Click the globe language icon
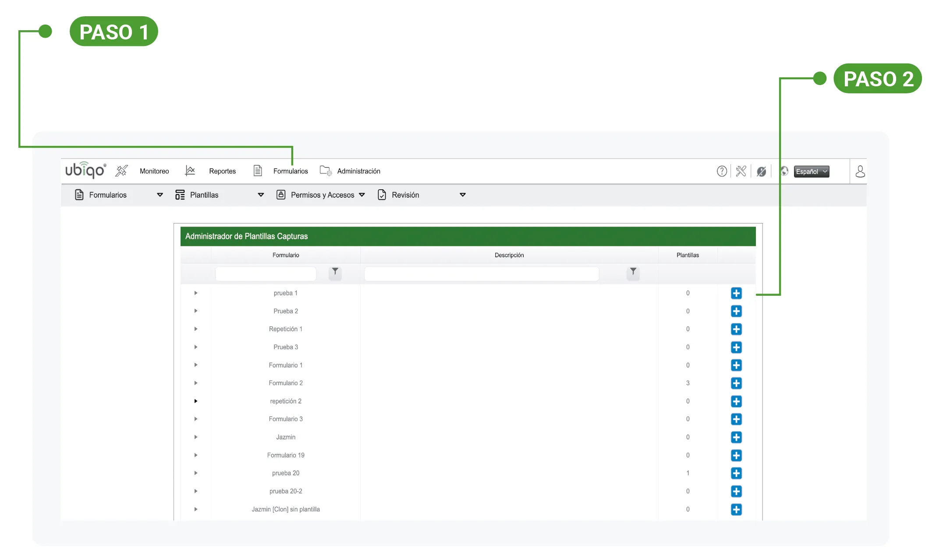936x560 pixels. 784,171
